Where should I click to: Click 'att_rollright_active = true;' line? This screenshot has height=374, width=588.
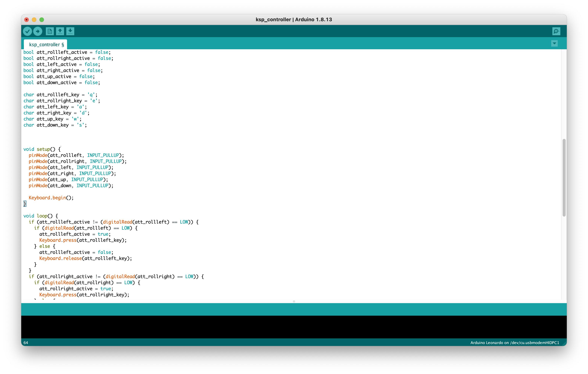(76, 289)
